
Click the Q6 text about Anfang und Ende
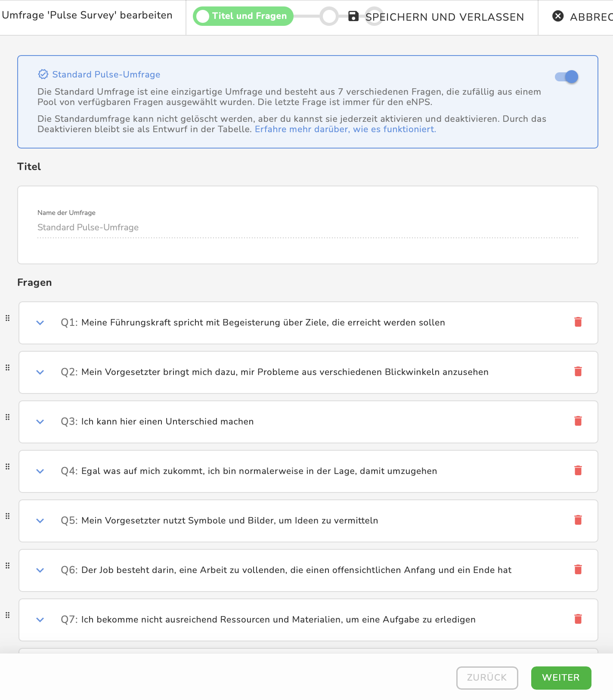[297, 570]
